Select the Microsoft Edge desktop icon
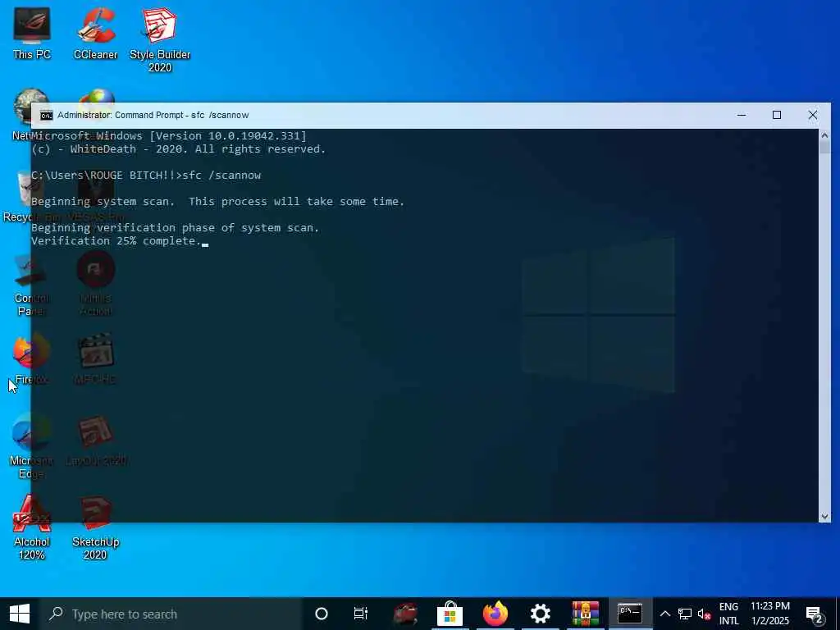 click(31, 445)
